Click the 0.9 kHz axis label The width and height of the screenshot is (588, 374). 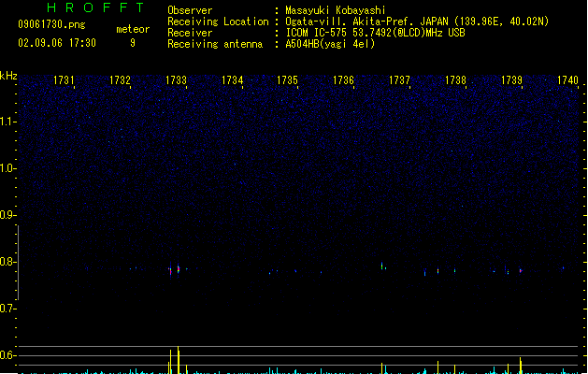coord(7,215)
